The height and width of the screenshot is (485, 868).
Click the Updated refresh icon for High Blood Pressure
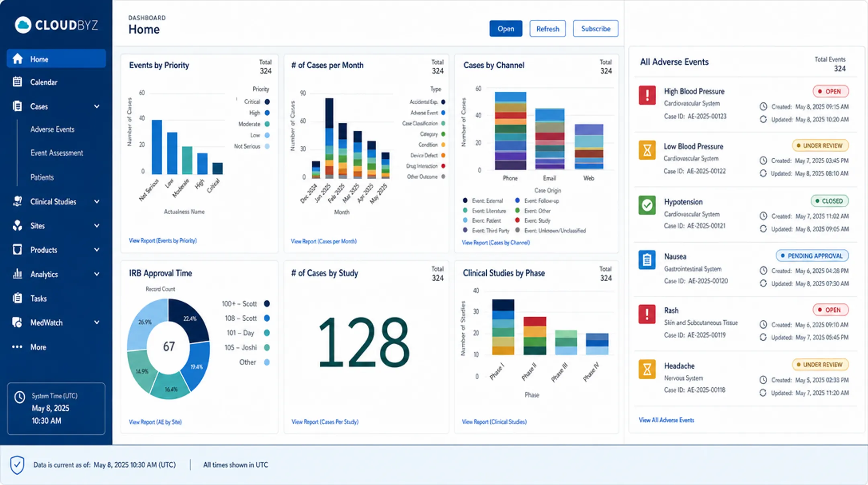(763, 119)
